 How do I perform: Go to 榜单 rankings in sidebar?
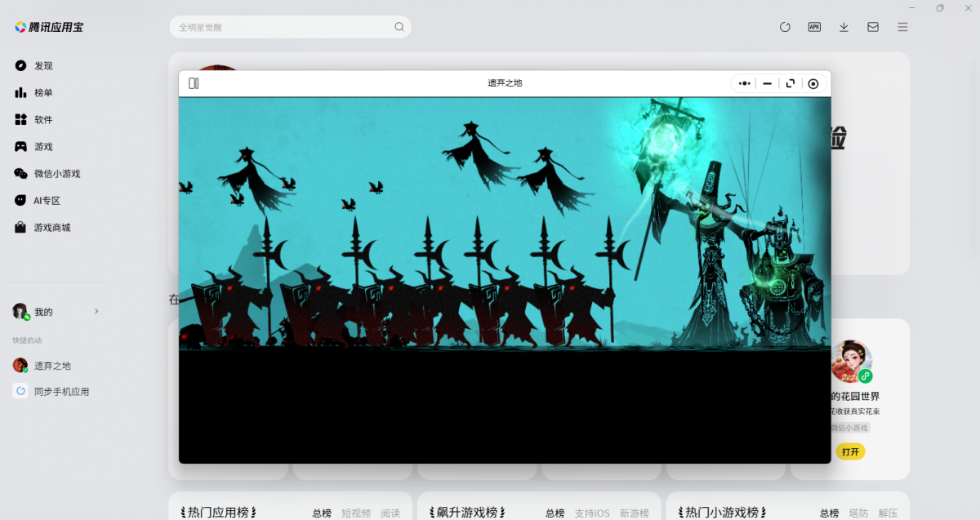(x=42, y=93)
